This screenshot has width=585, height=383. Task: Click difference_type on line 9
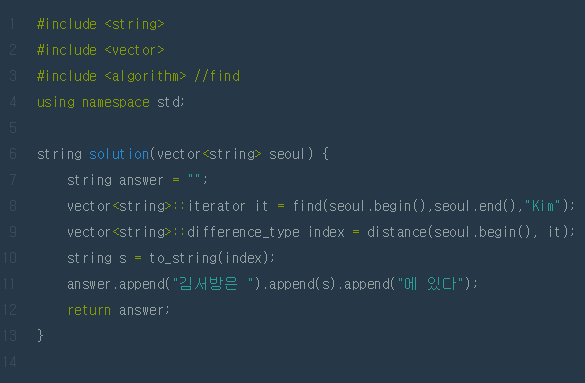click(243, 232)
